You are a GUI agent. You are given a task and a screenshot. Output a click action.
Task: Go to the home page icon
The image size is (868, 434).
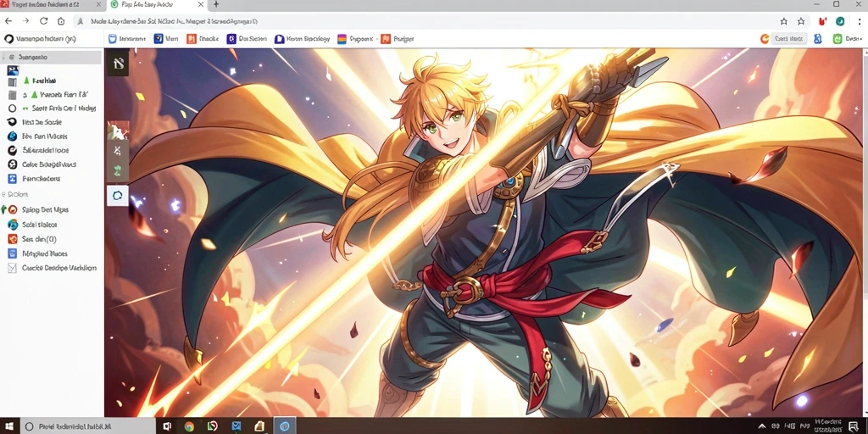[x=61, y=21]
